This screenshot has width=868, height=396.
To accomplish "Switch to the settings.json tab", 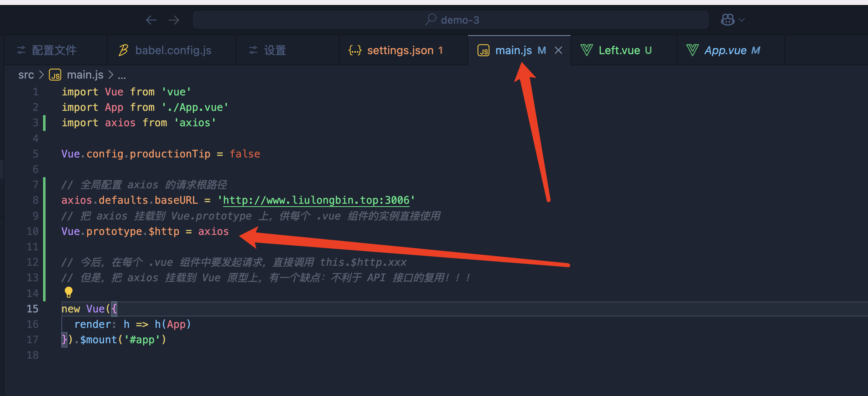I will point(400,50).
